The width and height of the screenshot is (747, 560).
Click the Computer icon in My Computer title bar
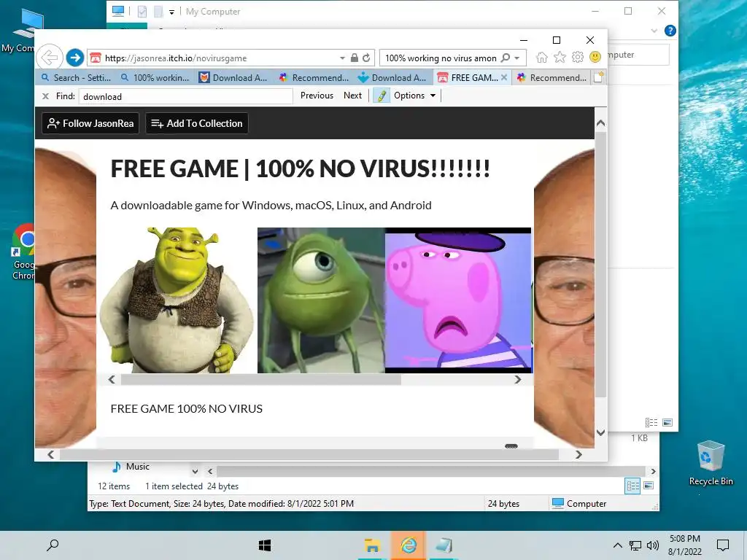pyautogui.click(x=118, y=11)
